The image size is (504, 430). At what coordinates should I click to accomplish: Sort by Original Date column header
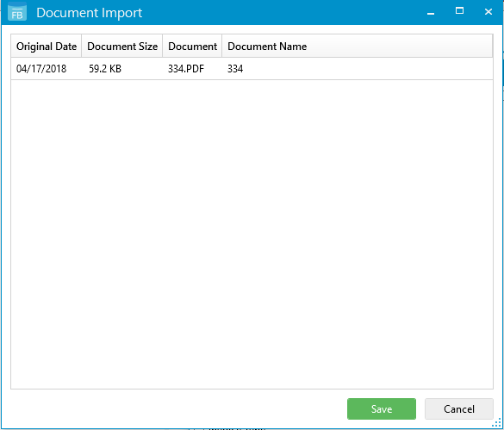pyautogui.click(x=47, y=47)
